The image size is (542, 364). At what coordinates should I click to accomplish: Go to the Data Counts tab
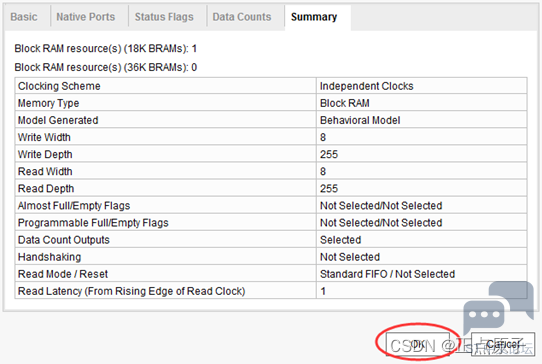pyautogui.click(x=242, y=17)
